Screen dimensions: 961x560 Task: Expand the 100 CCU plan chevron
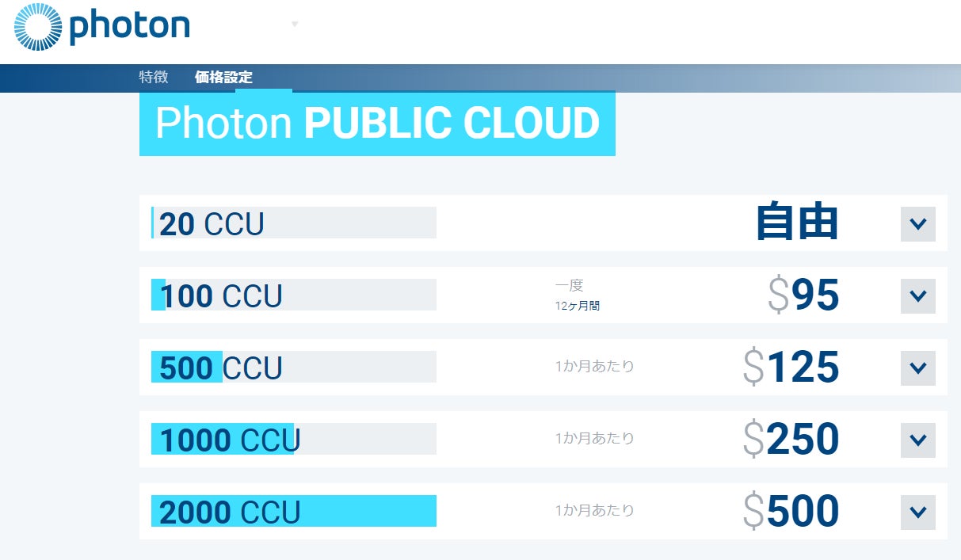(x=918, y=296)
